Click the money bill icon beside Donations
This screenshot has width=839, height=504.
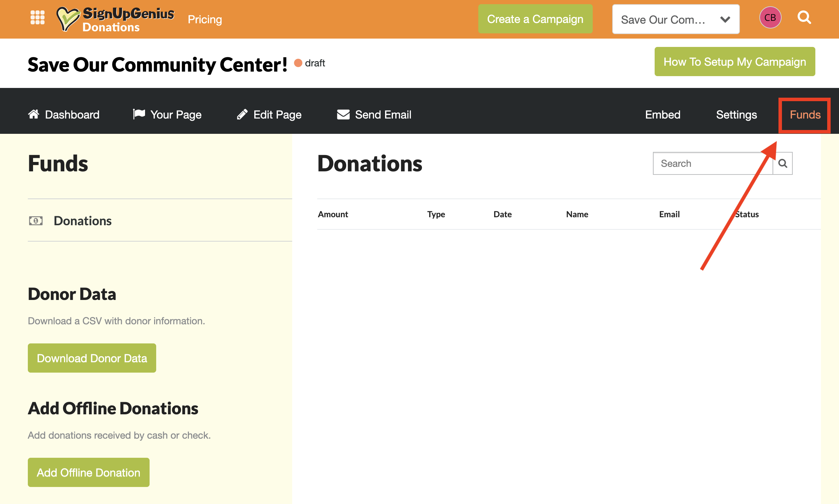(36, 221)
